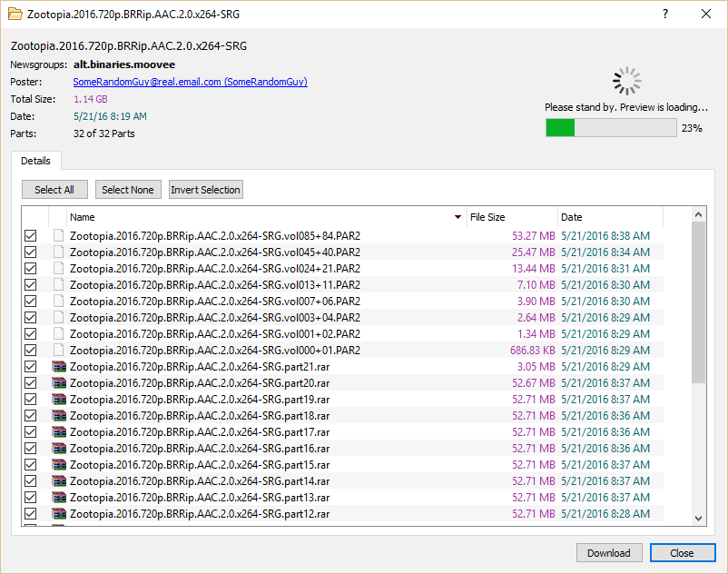The width and height of the screenshot is (728, 574).
Task: Click the PAR2 document icon beside vol085+84.PAR2
Action: (x=59, y=235)
